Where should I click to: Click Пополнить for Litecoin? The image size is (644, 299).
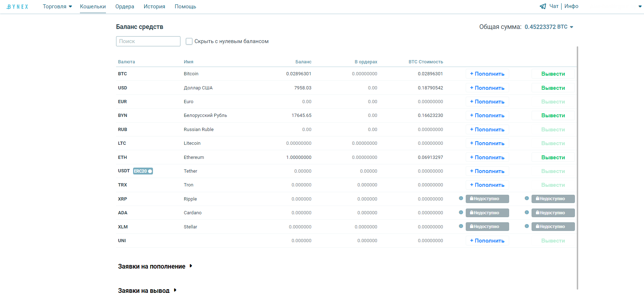point(487,143)
